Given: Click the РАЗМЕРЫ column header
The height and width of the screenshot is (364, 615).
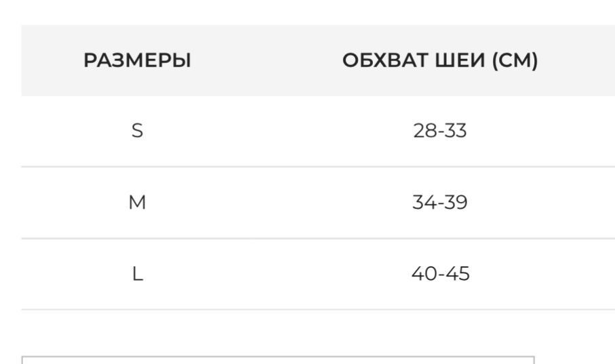Looking at the screenshot, I should [x=137, y=62].
